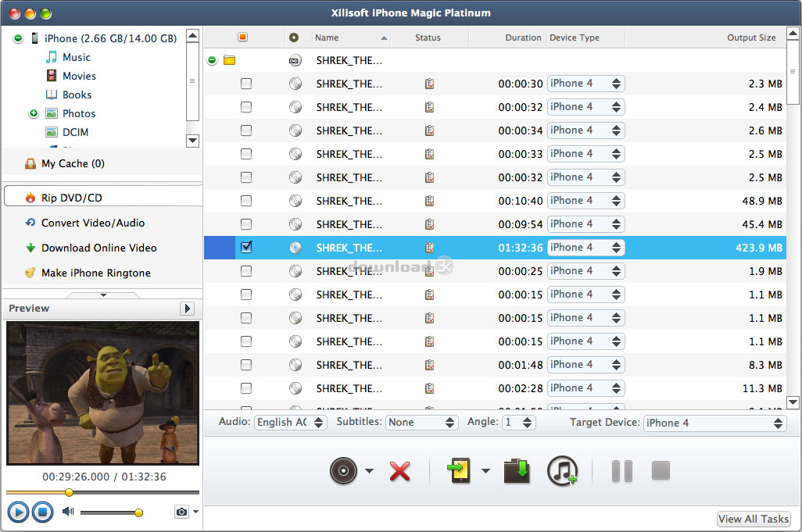Click the export to folder icon

pos(517,470)
